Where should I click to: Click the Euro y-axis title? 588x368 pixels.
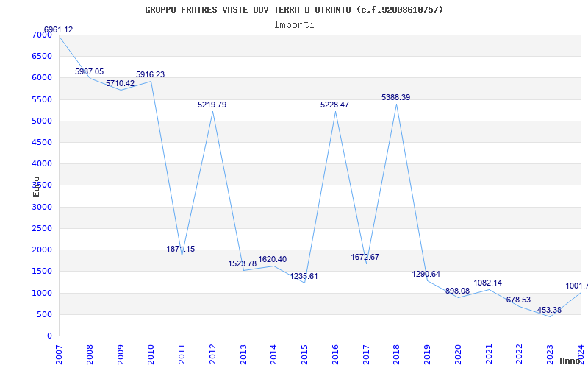point(36,186)
